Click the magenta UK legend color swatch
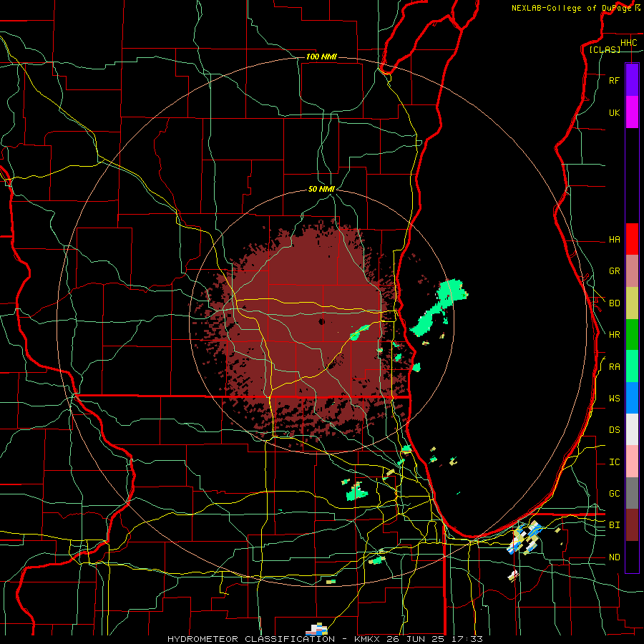 [632, 112]
